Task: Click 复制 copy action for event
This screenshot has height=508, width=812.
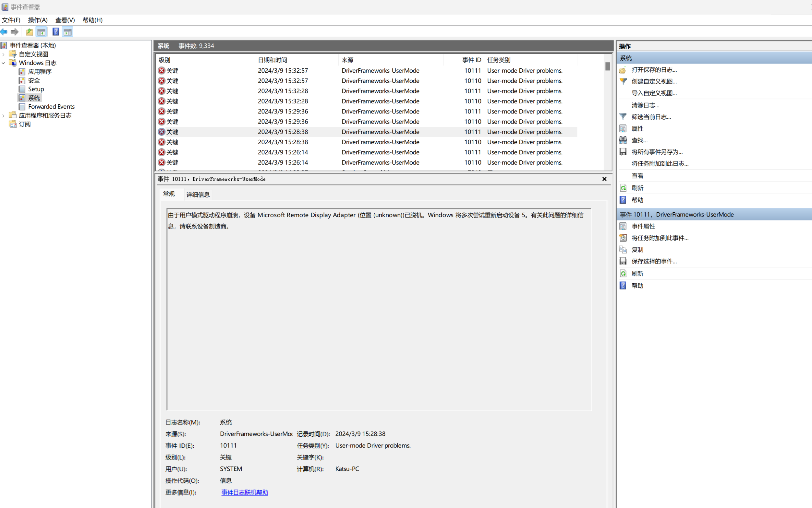Action: click(x=637, y=250)
